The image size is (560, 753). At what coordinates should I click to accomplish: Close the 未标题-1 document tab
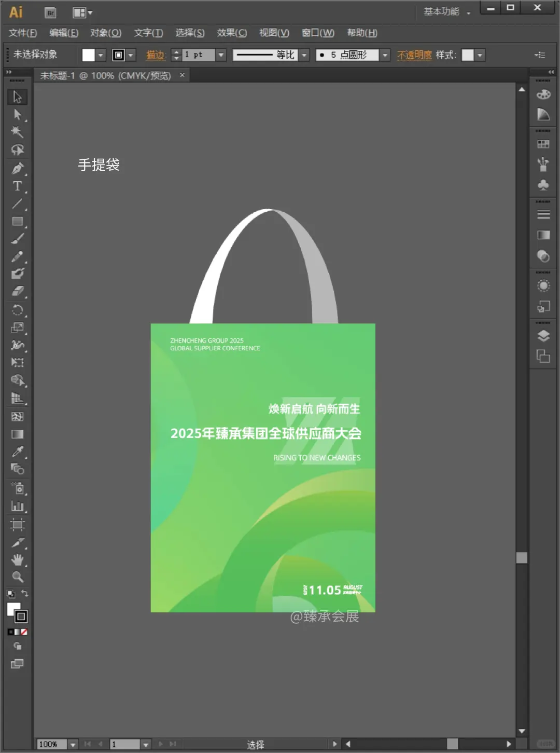(x=182, y=75)
